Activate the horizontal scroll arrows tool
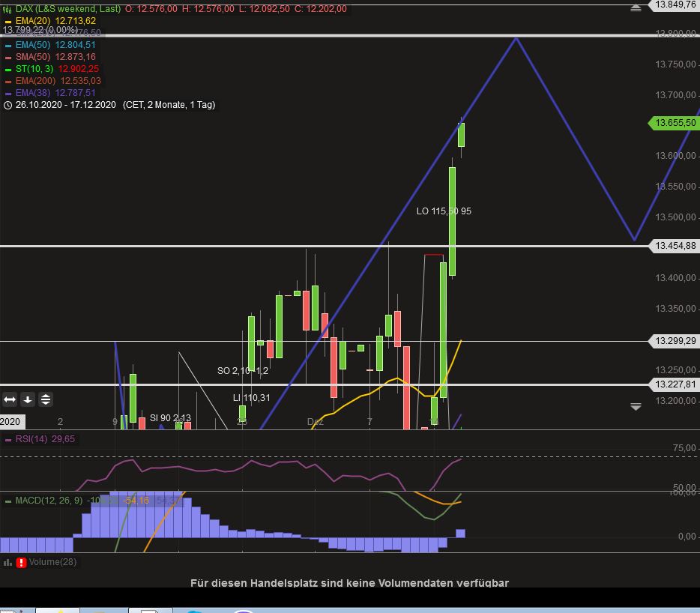 (10, 399)
